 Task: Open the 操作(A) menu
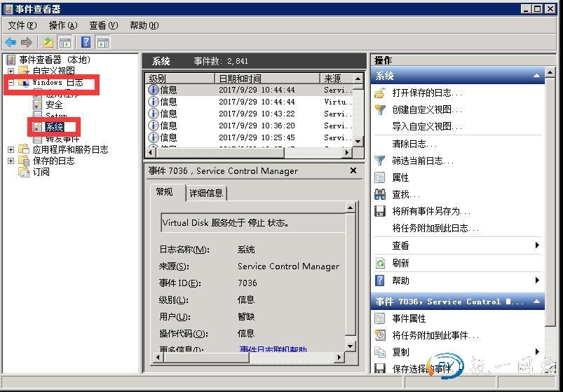(x=62, y=25)
